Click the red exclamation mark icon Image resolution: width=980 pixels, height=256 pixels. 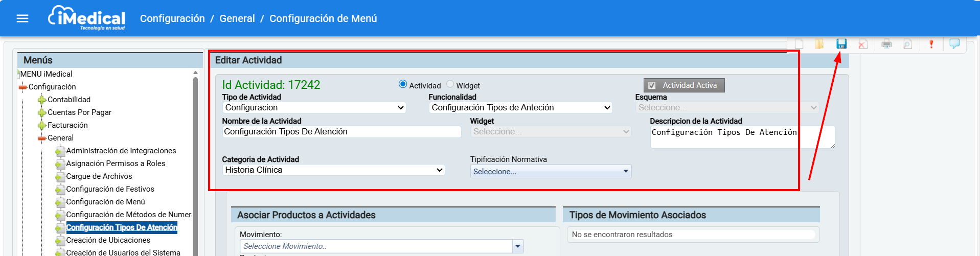point(931,44)
